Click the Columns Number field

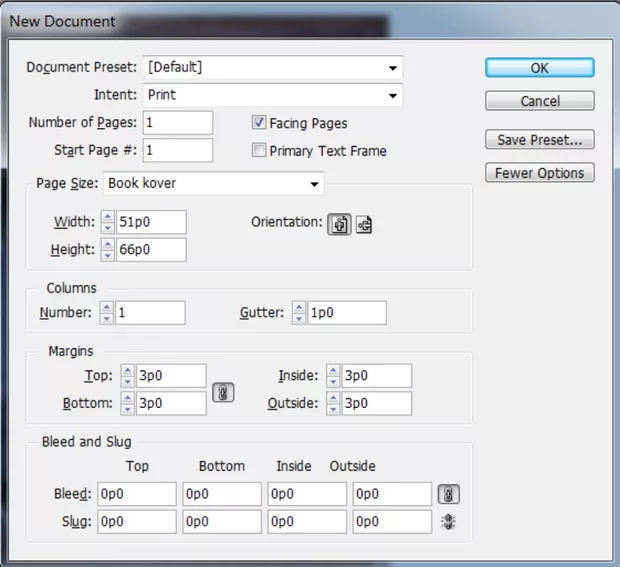(150, 313)
